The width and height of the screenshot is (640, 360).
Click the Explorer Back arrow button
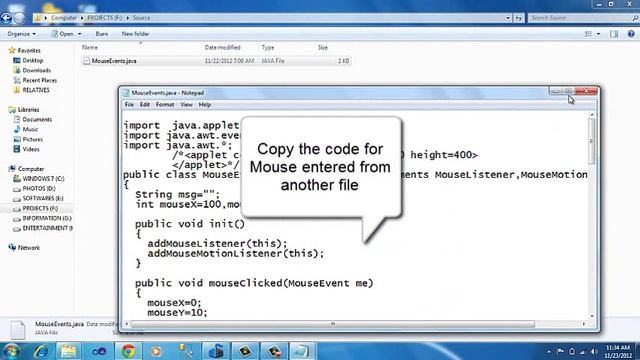tap(6, 18)
